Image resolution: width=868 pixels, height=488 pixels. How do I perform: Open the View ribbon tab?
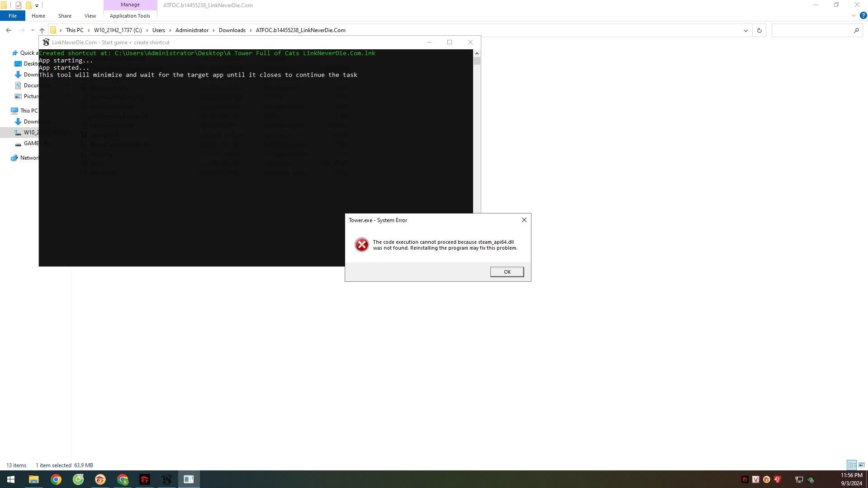coord(90,16)
